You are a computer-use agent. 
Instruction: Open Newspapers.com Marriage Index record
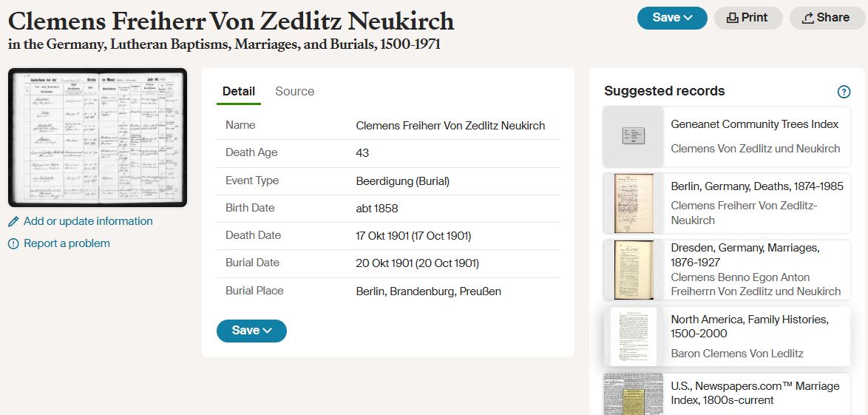(x=754, y=393)
